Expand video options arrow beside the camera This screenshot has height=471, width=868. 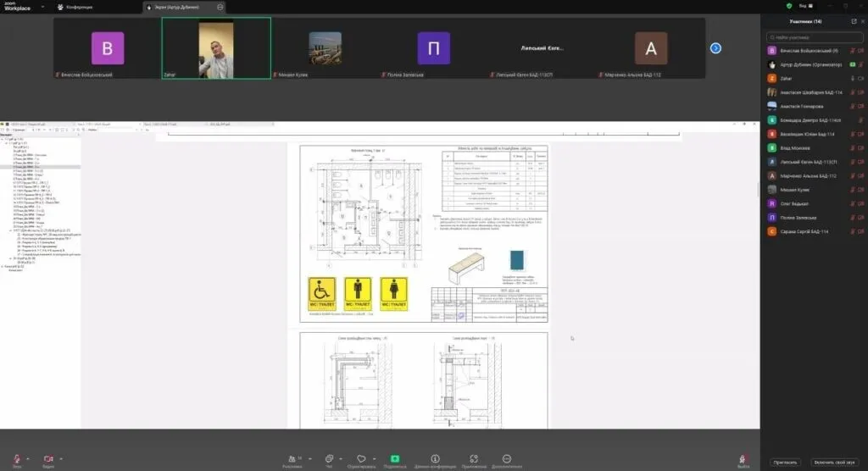[61, 458]
